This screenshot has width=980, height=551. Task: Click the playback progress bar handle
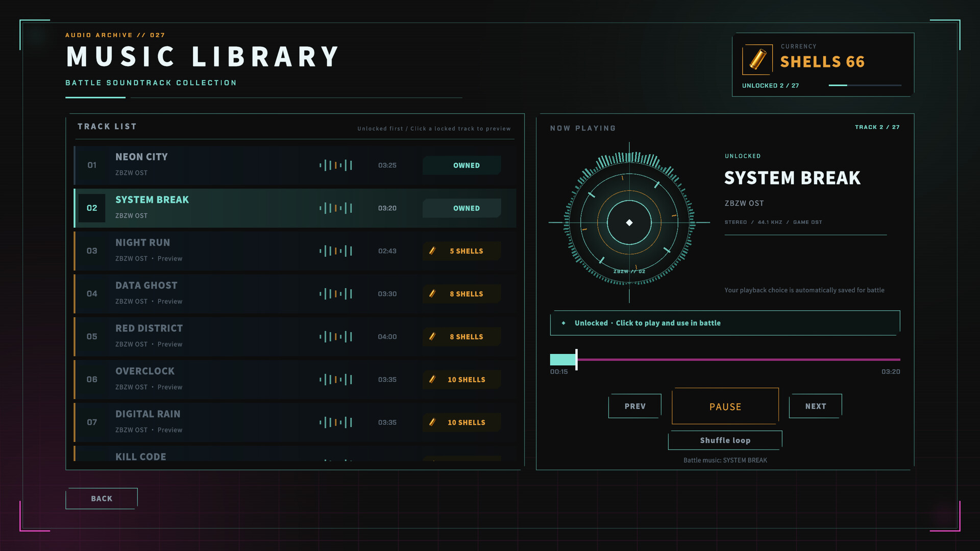tap(576, 360)
